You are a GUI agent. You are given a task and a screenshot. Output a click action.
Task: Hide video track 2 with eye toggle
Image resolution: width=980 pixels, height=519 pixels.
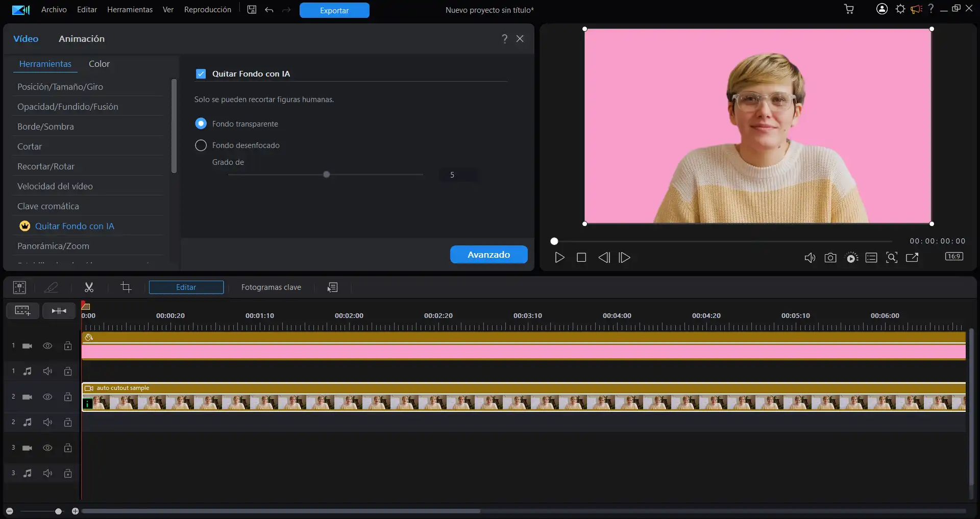tap(47, 397)
